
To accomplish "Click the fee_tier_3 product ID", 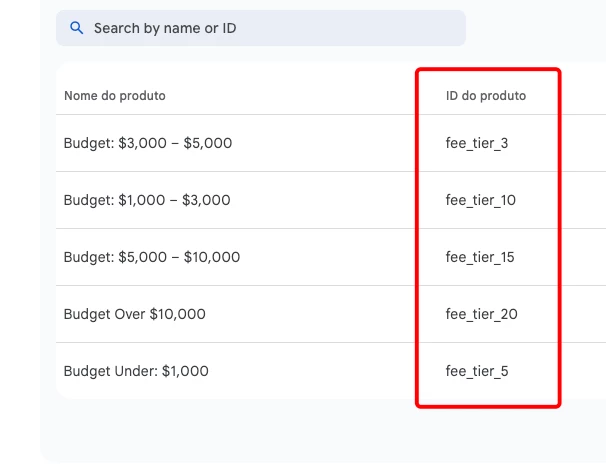I will tap(477, 143).
